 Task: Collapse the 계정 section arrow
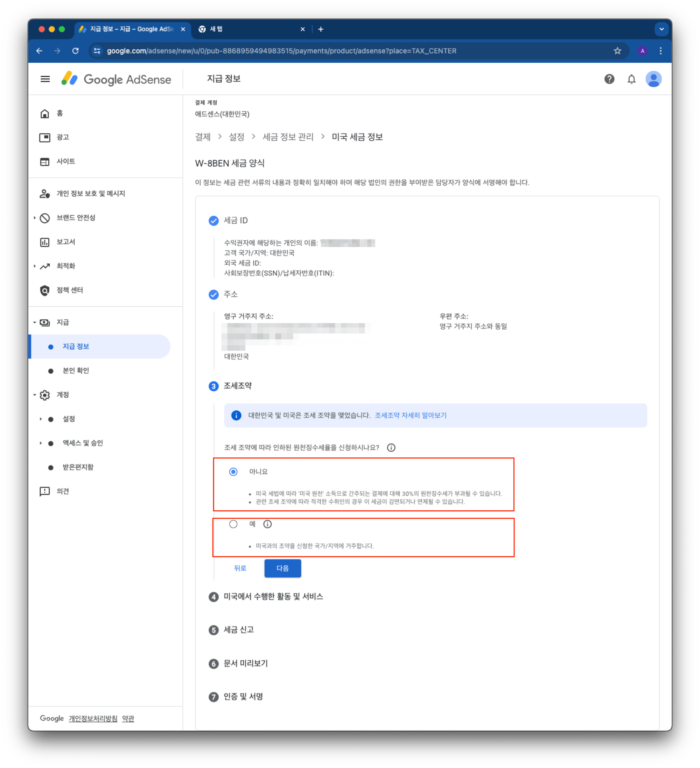34,395
